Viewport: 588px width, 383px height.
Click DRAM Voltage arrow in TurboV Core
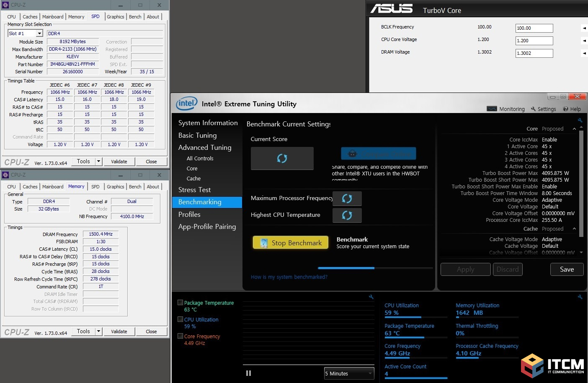584,54
